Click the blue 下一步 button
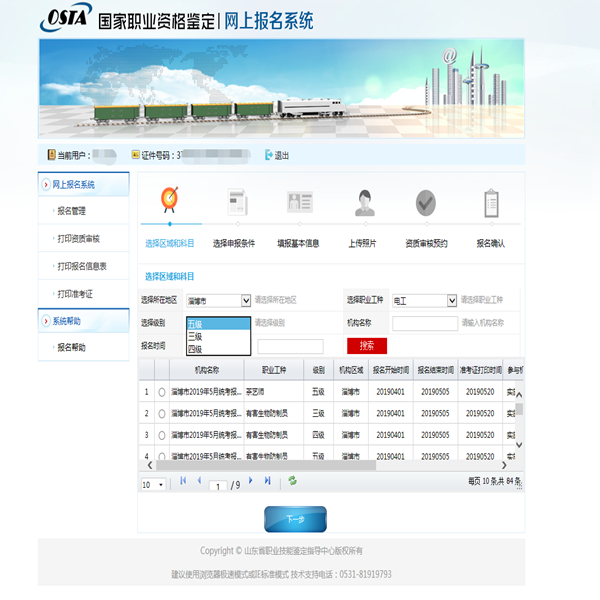Image resolution: width=600 pixels, height=600 pixels. pos(295,519)
